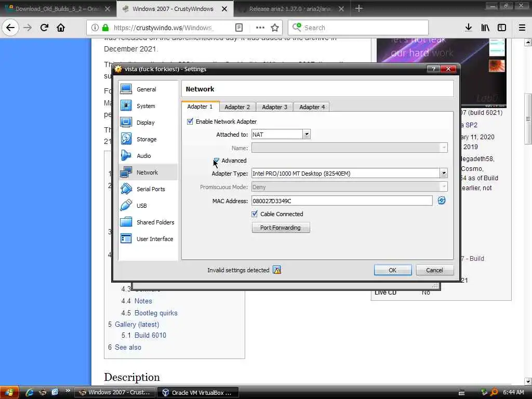This screenshot has height=399, width=532.
Task: Confirm settings with OK button
Action: click(x=393, y=270)
